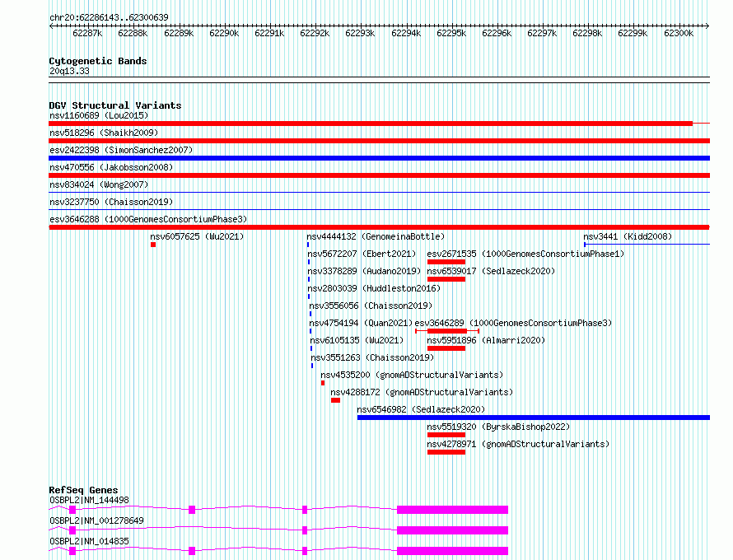Click the 62287k ruler tick label
Viewport: 733px width, 560px height.
pos(87,33)
